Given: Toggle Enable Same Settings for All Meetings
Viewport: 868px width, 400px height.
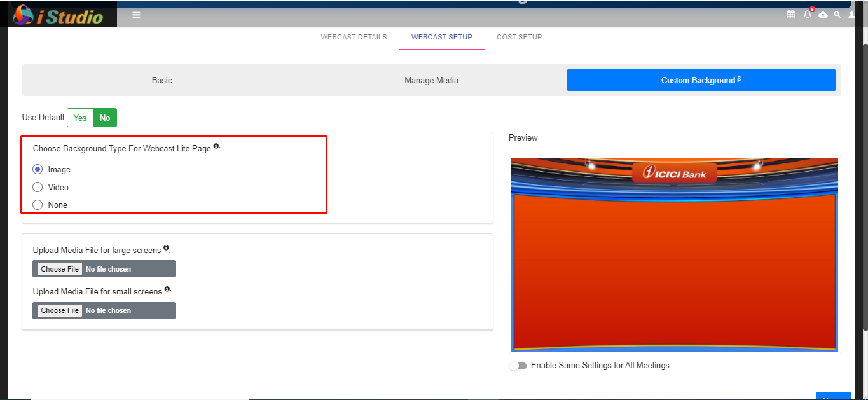Looking at the screenshot, I should click(x=518, y=366).
